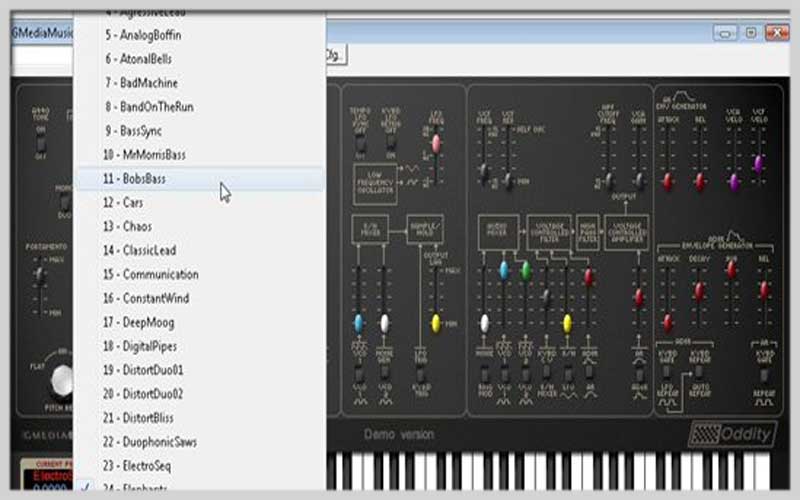Click the green Audio Mixer VCO 2 slider

pyautogui.click(x=526, y=270)
